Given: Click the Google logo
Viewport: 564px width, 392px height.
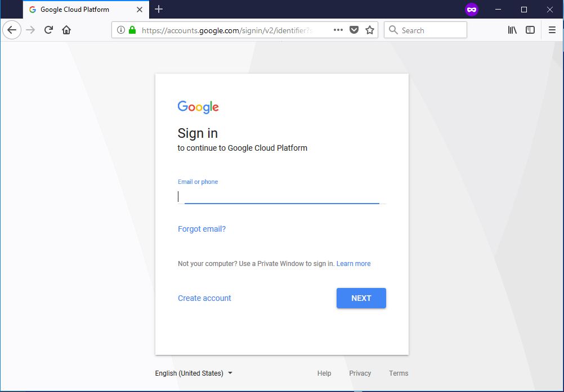Looking at the screenshot, I should (198, 107).
